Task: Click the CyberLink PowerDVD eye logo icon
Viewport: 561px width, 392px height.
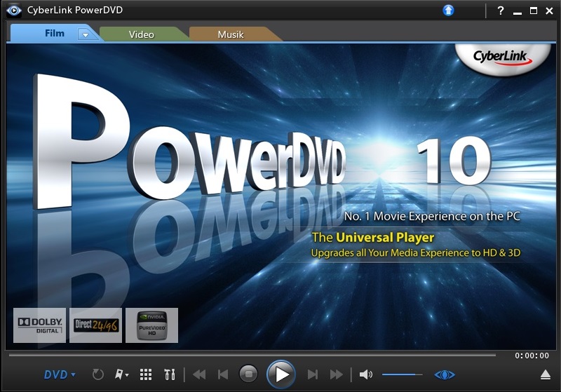Action: 13,11
